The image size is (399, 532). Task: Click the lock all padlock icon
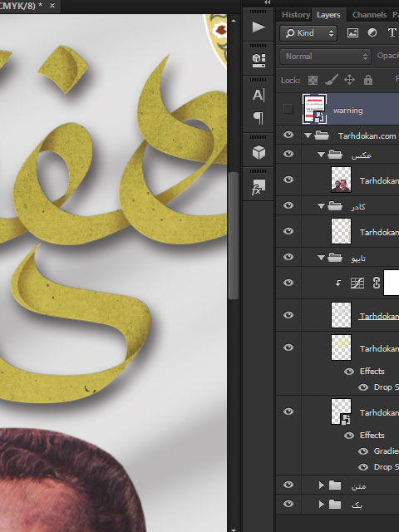(367, 80)
